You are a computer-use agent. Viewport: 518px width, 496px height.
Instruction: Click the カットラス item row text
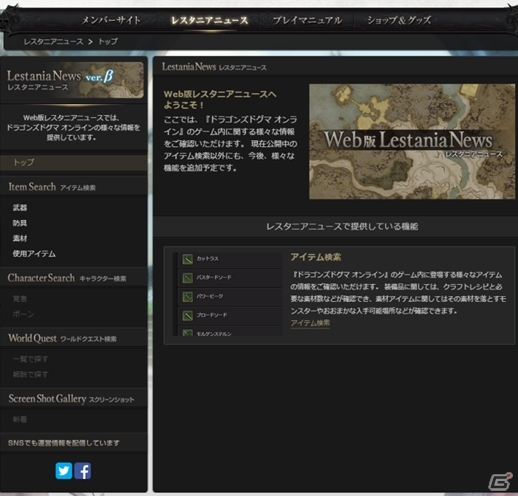pyautogui.click(x=207, y=259)
